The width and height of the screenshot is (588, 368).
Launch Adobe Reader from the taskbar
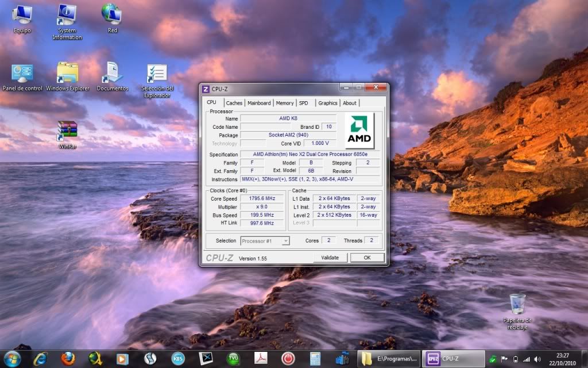pos(261,359)
